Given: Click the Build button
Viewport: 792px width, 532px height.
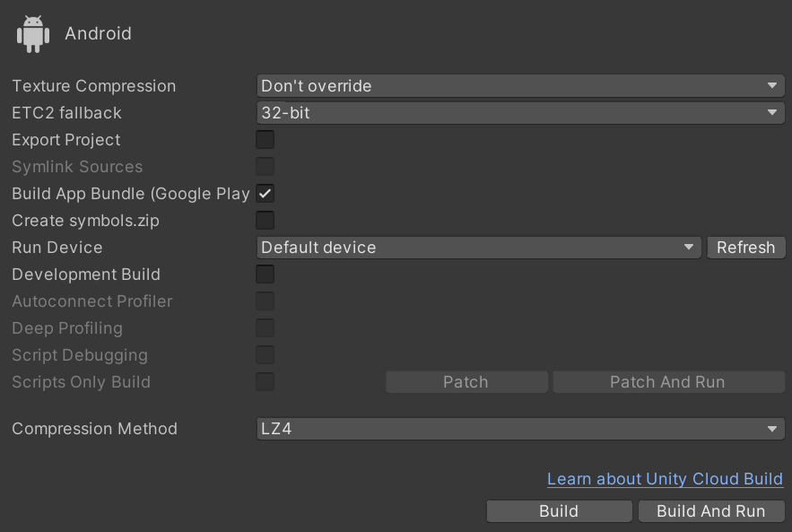Looking at the screenshot, I should (559, 511).
